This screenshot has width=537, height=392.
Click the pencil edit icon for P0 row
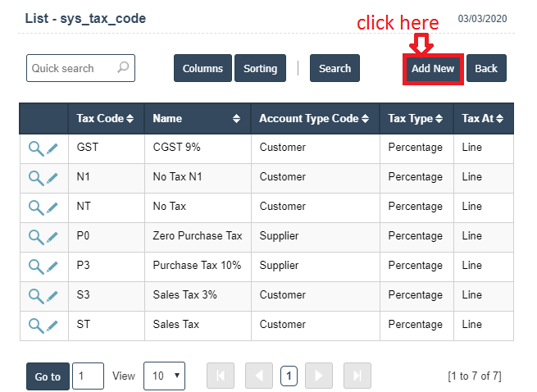pos(52,236)
